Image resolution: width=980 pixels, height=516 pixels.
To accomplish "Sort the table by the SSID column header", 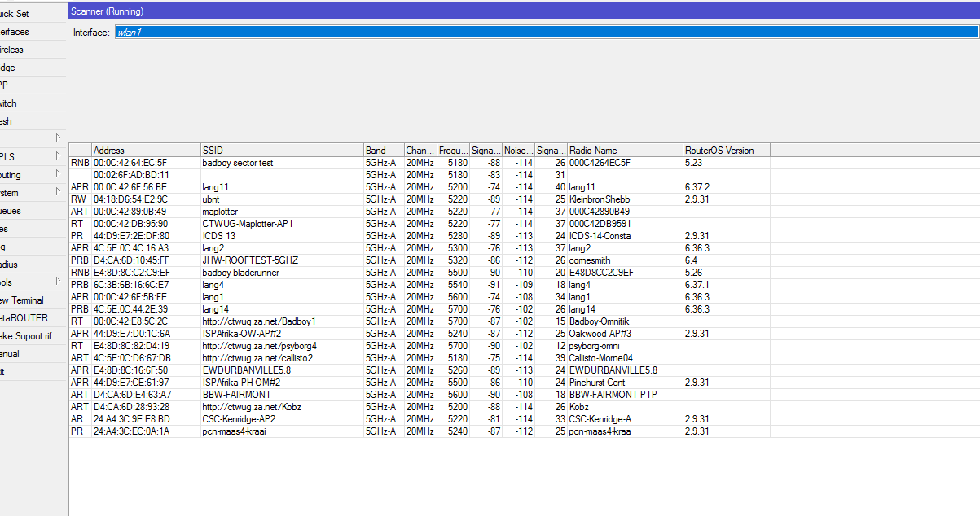I will tap(281, 151).
